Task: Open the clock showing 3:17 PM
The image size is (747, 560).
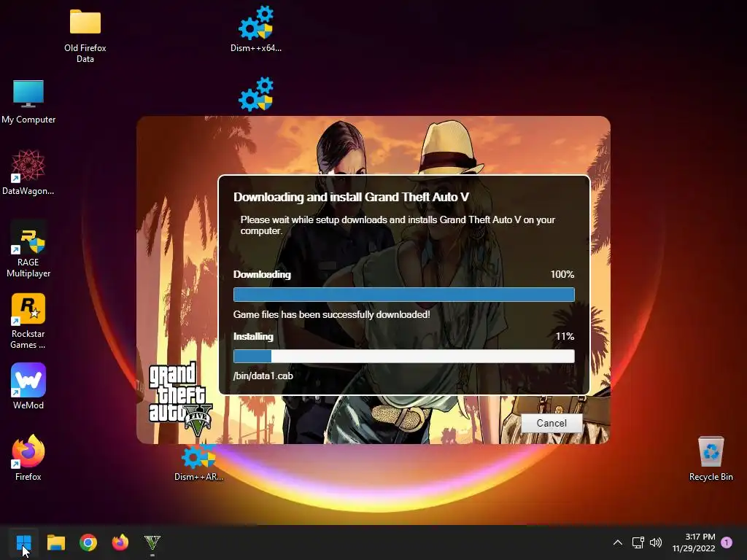Action: pos(694,542)
